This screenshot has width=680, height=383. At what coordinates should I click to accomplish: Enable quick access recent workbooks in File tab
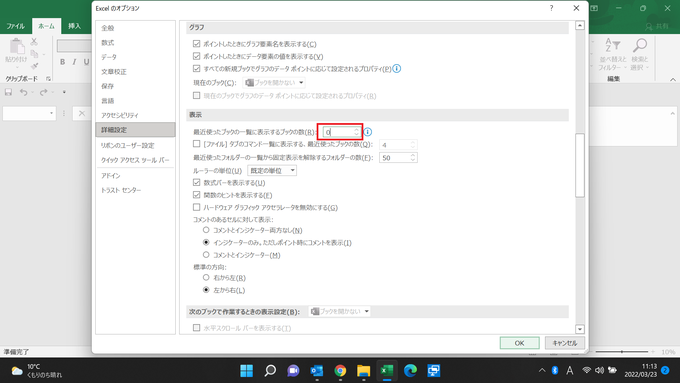tap(196, 144)
